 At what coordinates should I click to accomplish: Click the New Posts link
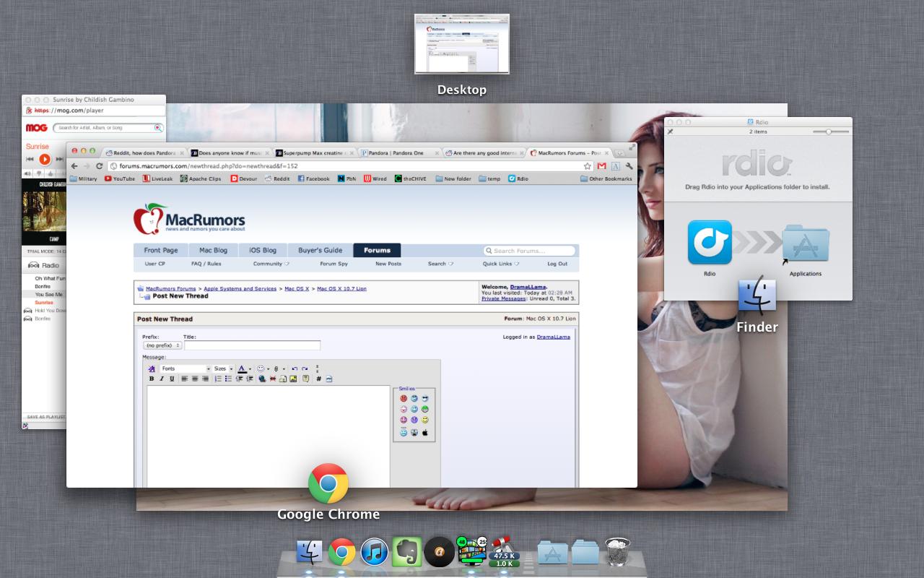388,264
